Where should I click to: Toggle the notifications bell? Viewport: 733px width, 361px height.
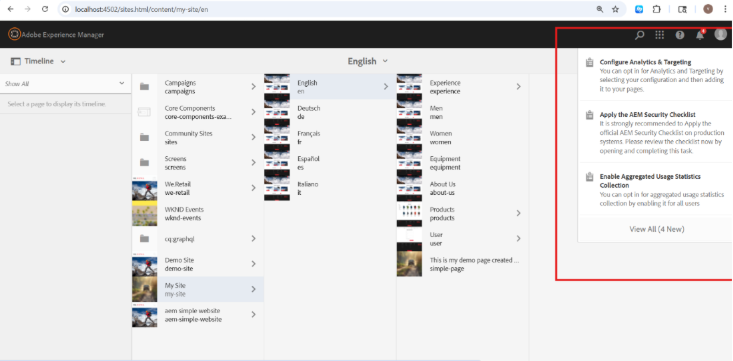[700, 35]
